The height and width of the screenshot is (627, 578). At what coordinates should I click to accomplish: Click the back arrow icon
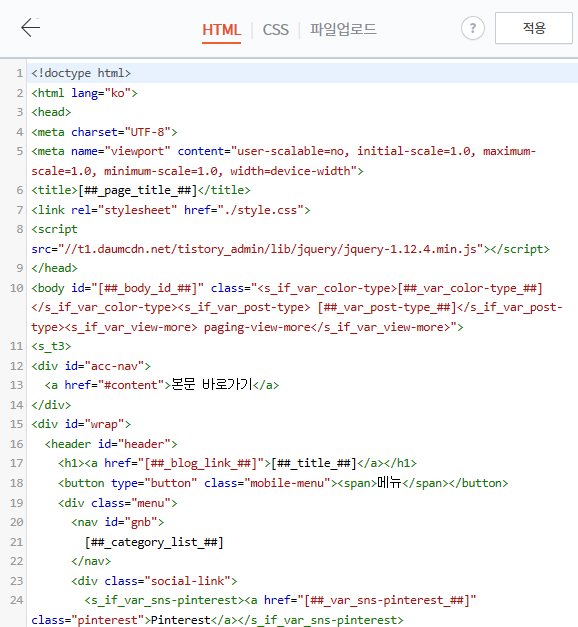tap(30, 28)
